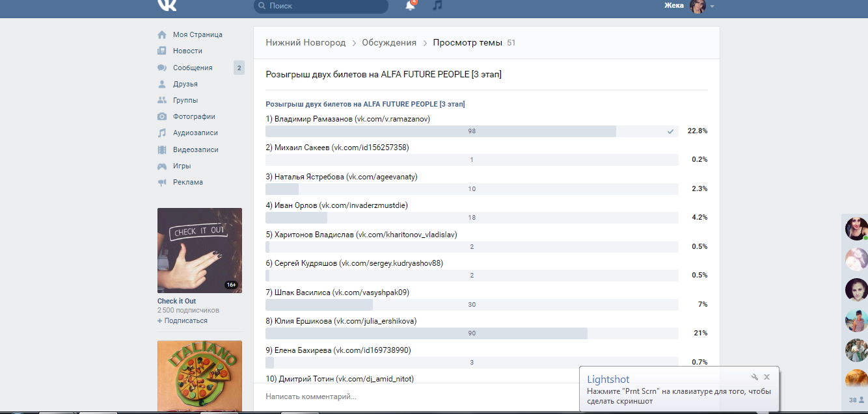Open the music note player icon

pyautogui.click(x=437, y=5)
